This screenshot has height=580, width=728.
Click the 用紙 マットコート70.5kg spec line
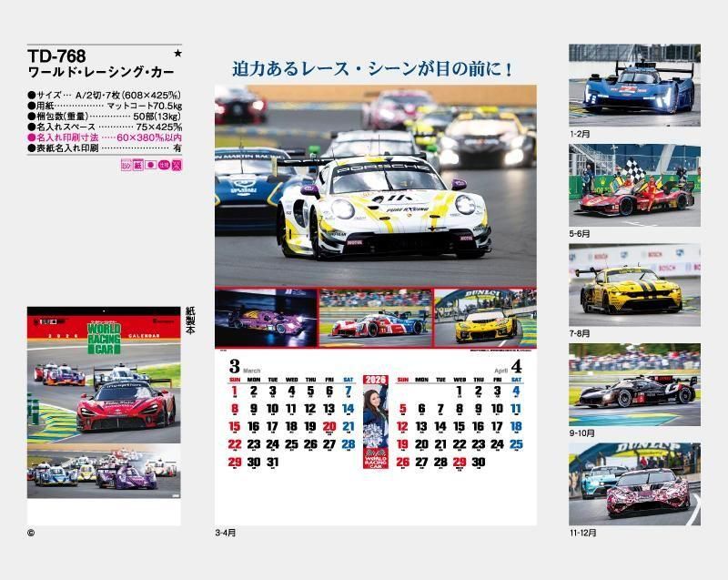[105, 106]
